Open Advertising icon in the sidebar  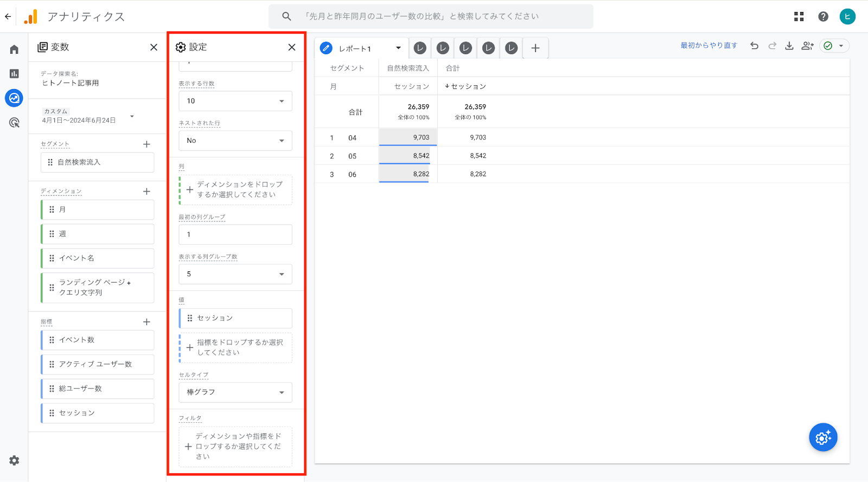point(14,123)
